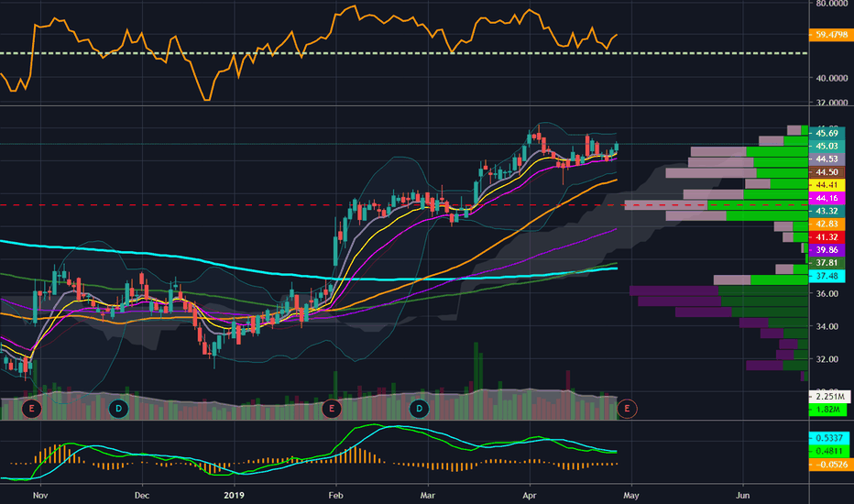Click the Jun label on time axis
The image size is (854, 504).
pyautogui.click(x=743, y=495)
